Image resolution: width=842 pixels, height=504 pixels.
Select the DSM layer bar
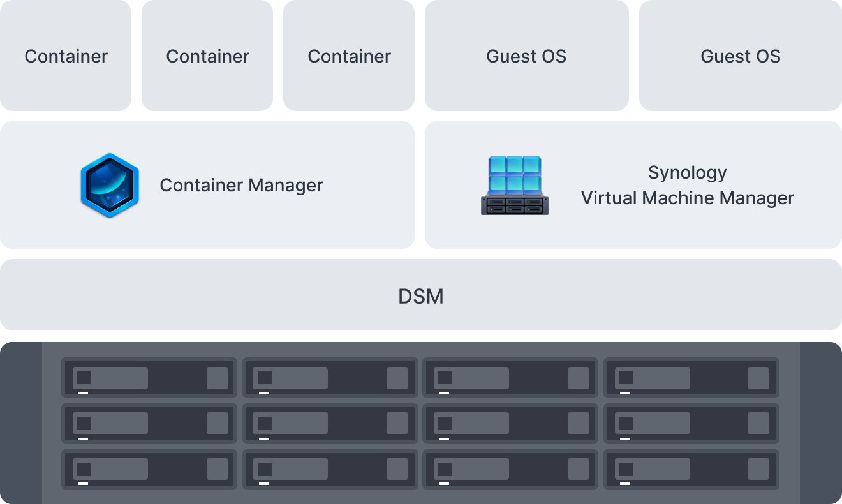(421, 295)
